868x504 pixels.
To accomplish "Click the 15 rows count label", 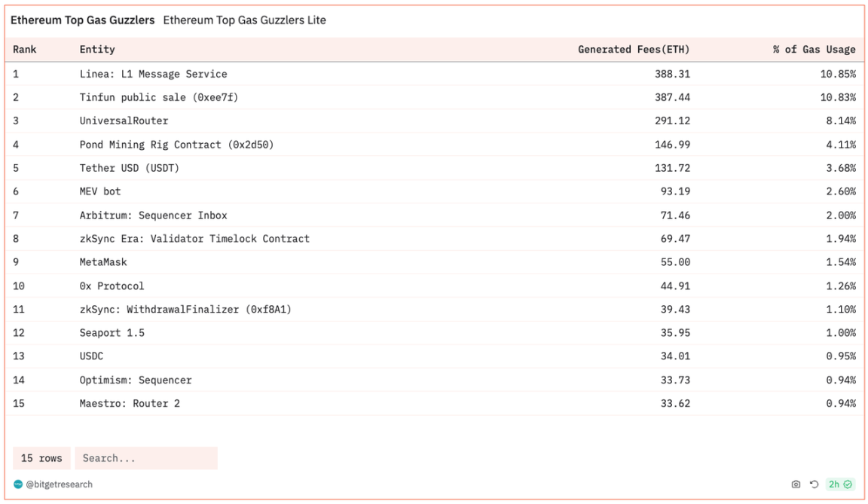I will (x=41, y=458).
